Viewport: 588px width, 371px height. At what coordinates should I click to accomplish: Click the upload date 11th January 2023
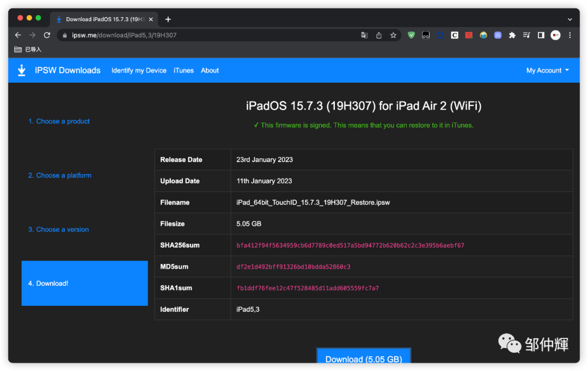coord(264,181)
